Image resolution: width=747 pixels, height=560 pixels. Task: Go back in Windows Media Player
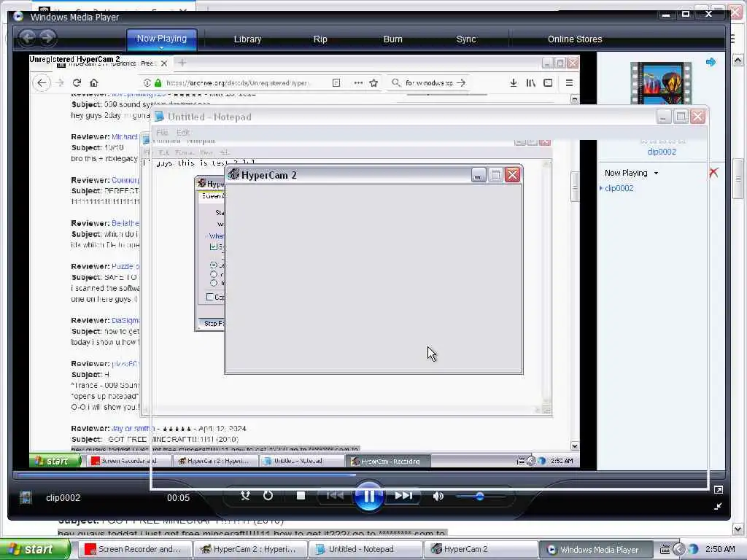pyautogui.click(x=28, y=38)
